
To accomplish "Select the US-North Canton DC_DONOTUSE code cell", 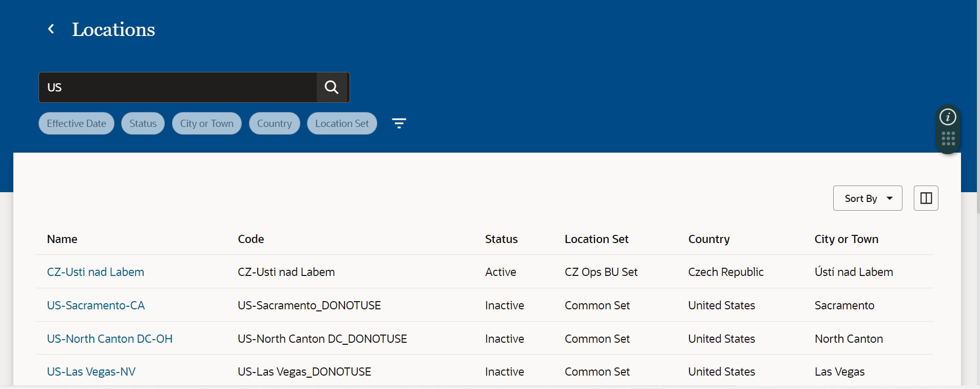I will pyautogui.click(x=322, y=339).
